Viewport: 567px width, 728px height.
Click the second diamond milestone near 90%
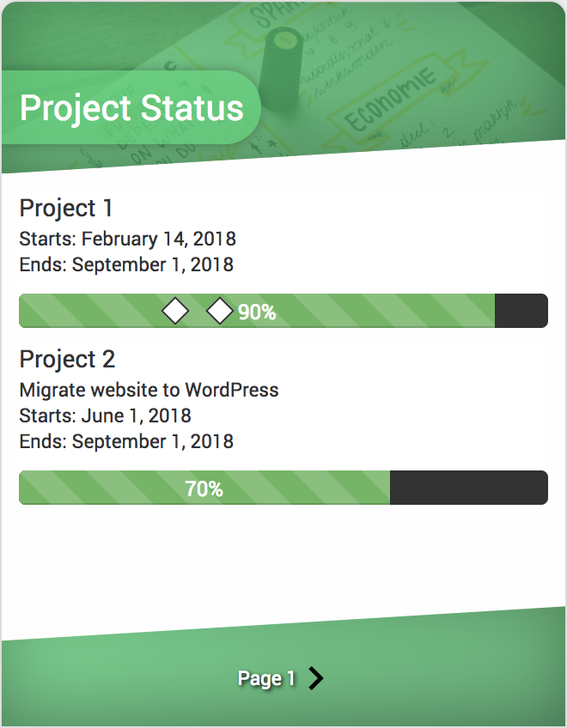tap(221, 311)
